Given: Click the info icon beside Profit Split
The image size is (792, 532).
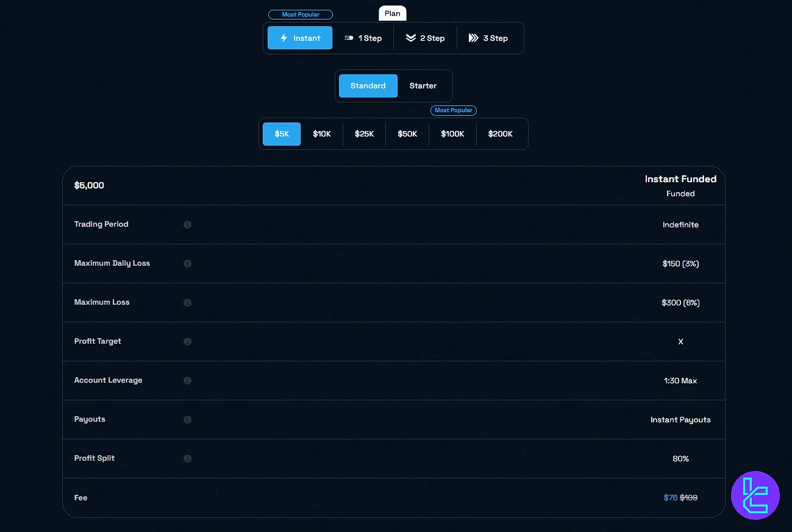Looking at the screenshot, I should point(187,458).
